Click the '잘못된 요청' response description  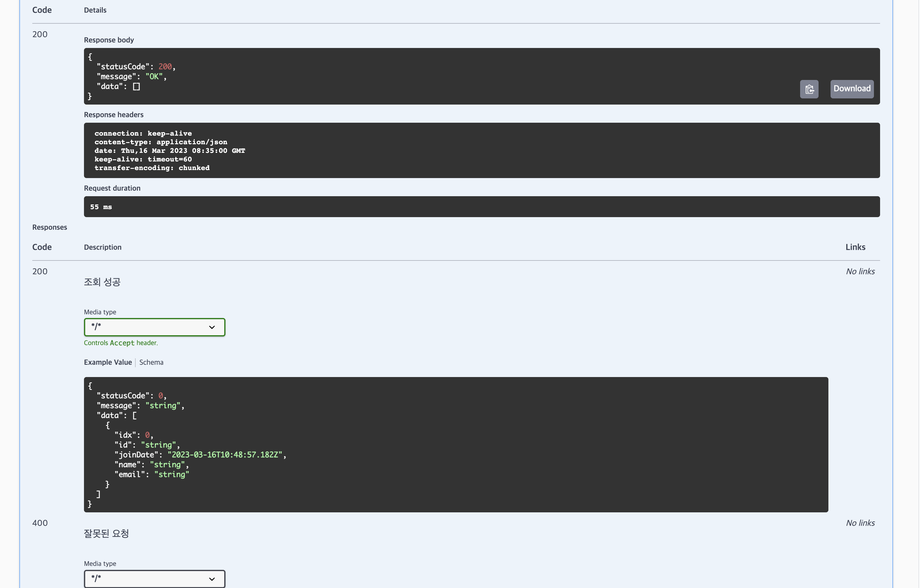(106, 534)
